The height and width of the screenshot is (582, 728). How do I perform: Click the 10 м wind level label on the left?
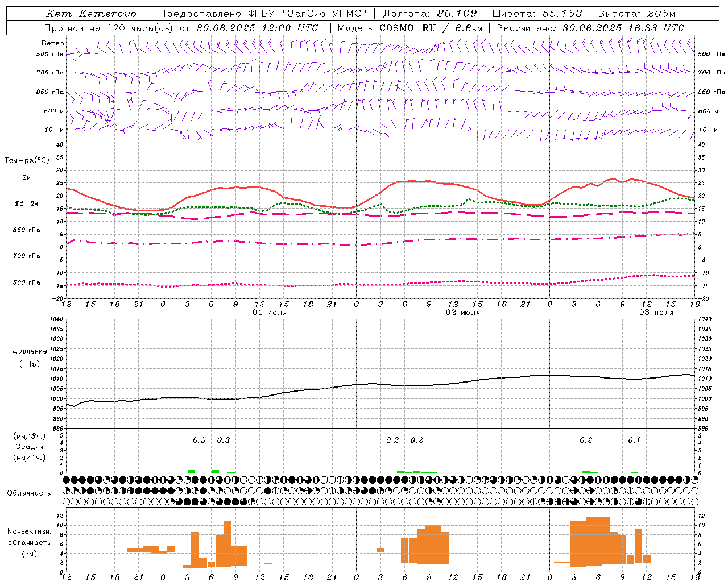tap(55, 130)
